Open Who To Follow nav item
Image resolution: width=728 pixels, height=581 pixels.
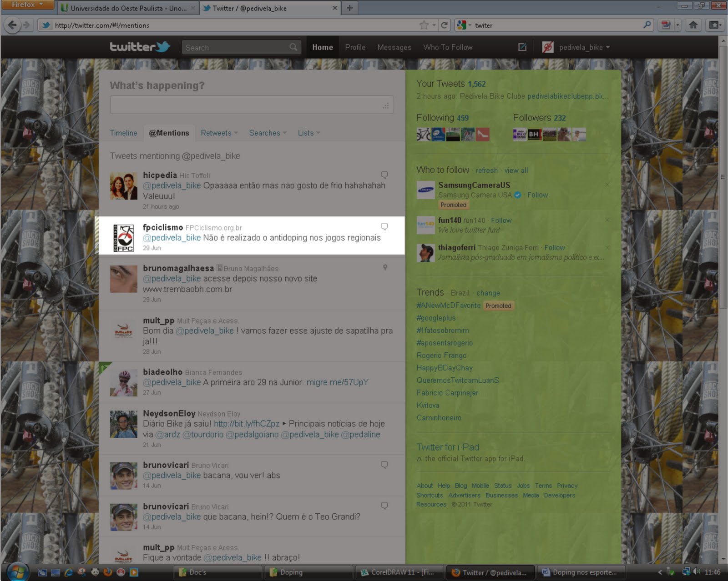pos(448,47)
